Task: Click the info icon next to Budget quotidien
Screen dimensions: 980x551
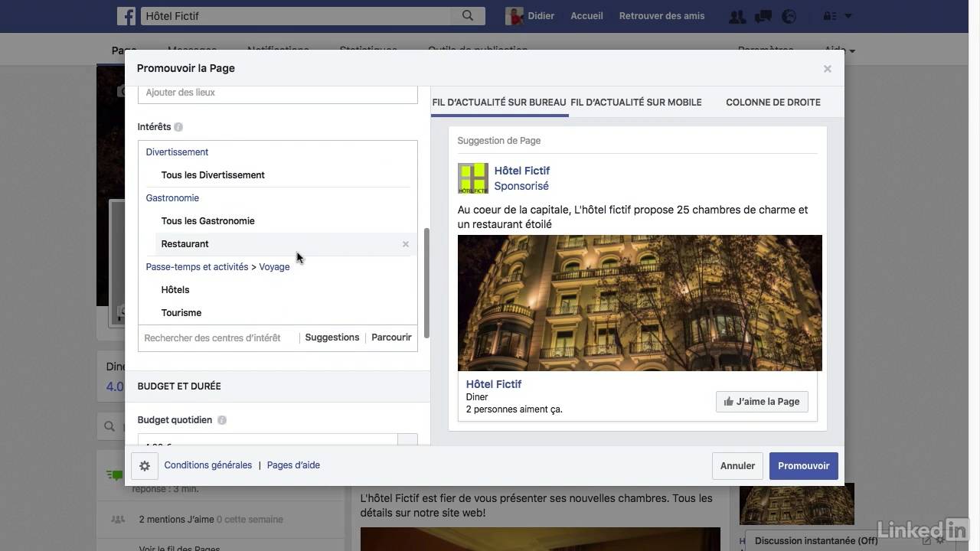Action: pyautogui.click(x=222, y=420)
